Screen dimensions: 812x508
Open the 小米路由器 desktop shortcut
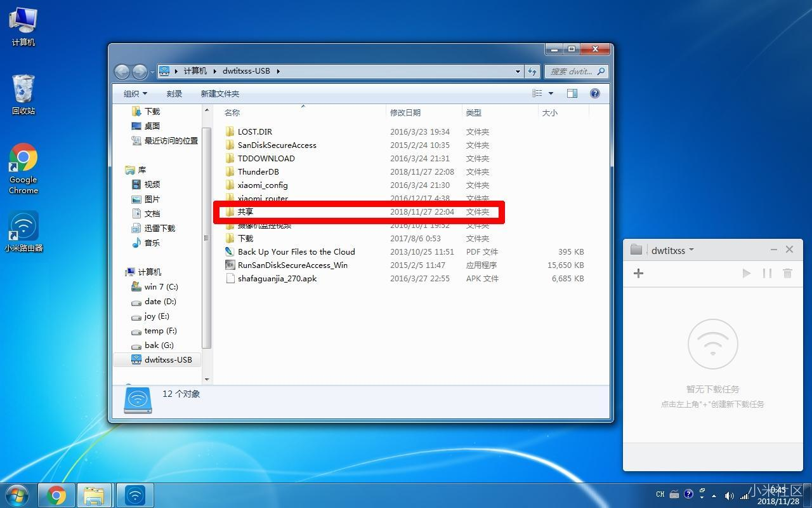point(23,232)
